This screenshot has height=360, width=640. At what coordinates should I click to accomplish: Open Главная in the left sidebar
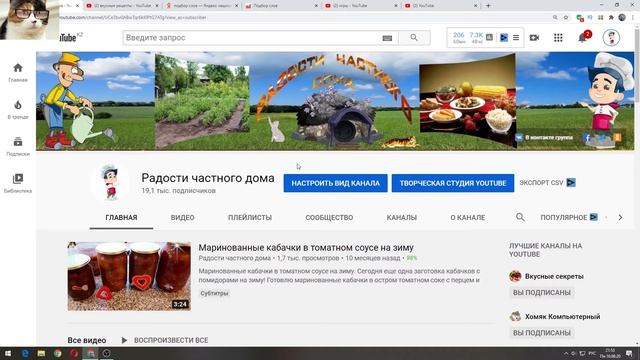(18, 73)
